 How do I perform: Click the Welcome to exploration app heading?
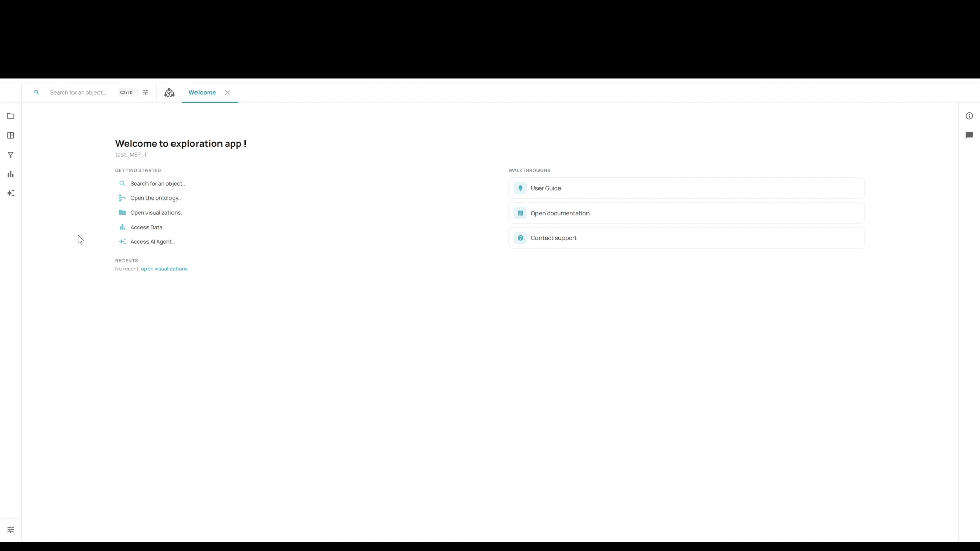tap(181, 144)
